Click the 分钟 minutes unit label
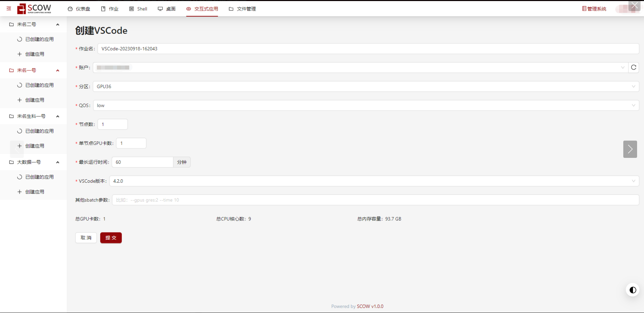644x313 pixels. (182, 162)
